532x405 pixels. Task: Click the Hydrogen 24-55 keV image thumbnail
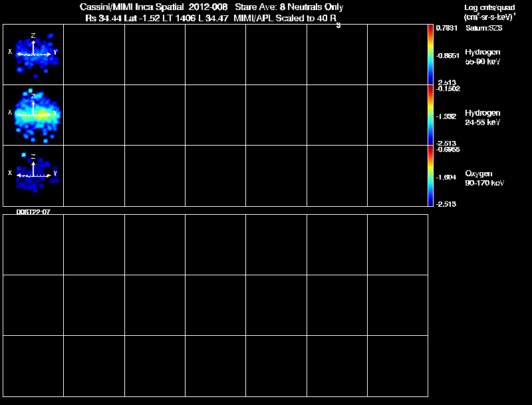(33, 115)
